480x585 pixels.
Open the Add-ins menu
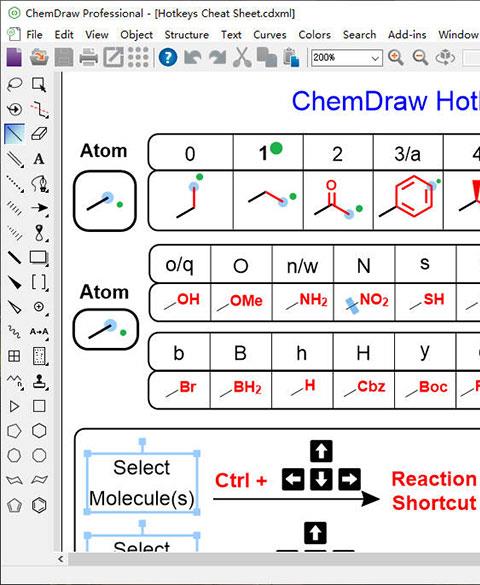pos(407,35)
